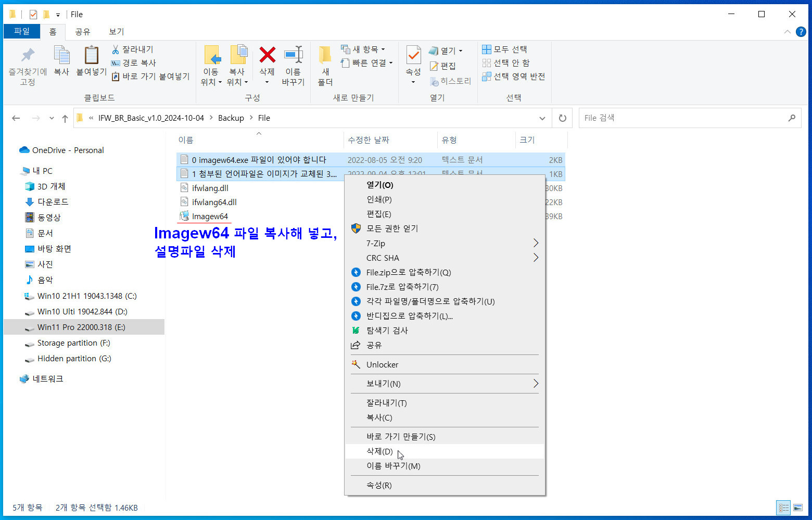The image size is (812, 520).
Task: Go up one folder level arrow
Action: (65, 118)
